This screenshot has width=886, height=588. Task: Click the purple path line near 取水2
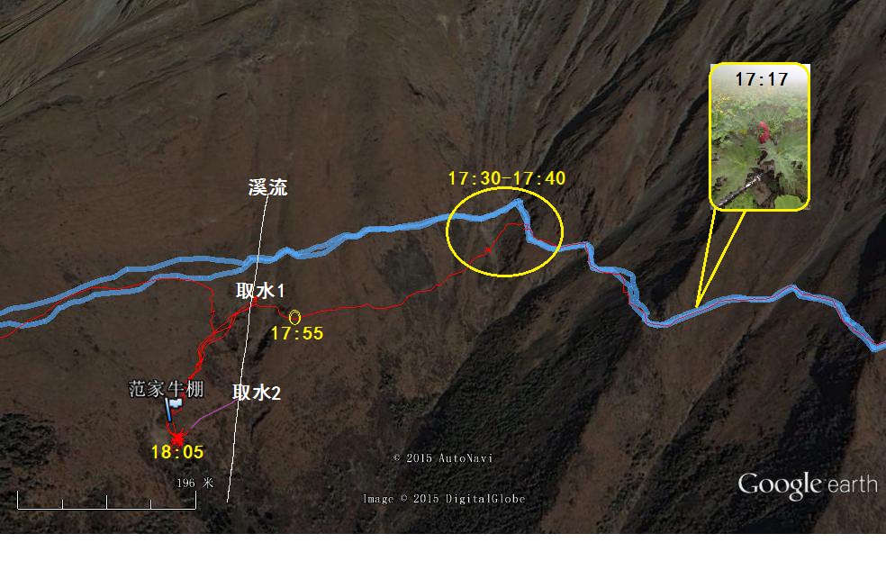click(212, 414)
